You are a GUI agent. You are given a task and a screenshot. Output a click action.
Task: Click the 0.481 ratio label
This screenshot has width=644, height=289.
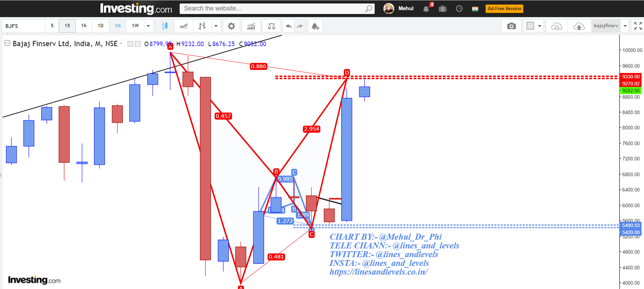276,257
